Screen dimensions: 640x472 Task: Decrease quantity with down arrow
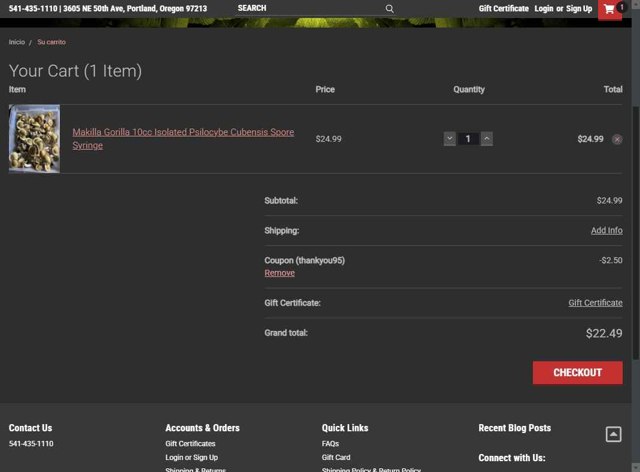click(449, 139)
